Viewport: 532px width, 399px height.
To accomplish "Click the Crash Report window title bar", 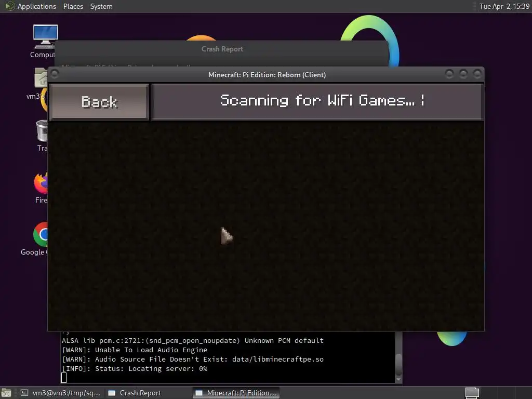I will point(222,49).
